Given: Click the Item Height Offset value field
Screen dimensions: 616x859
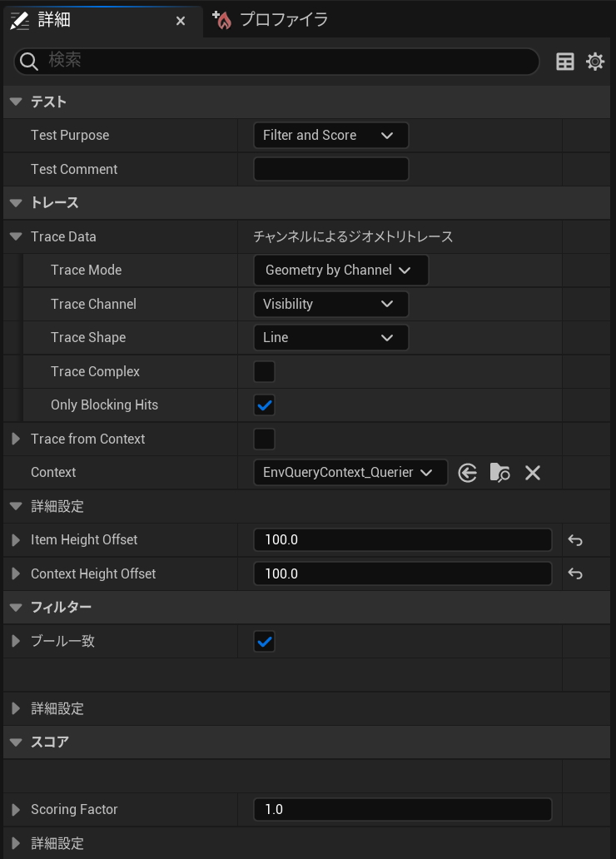Looking at the screenshot, I should click(x=402, y=540).
